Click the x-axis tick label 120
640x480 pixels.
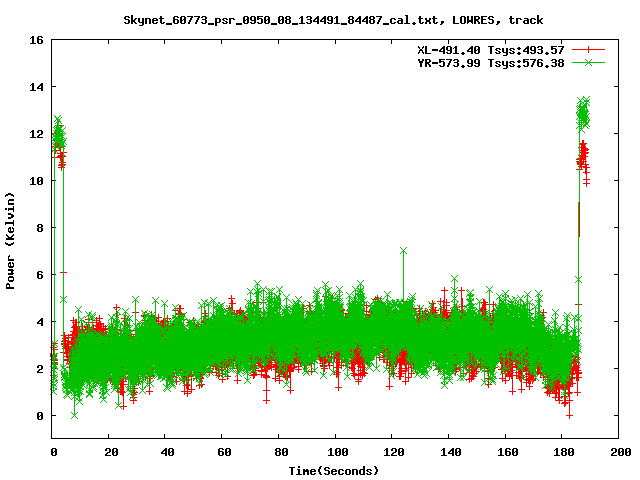coord(394,452)
